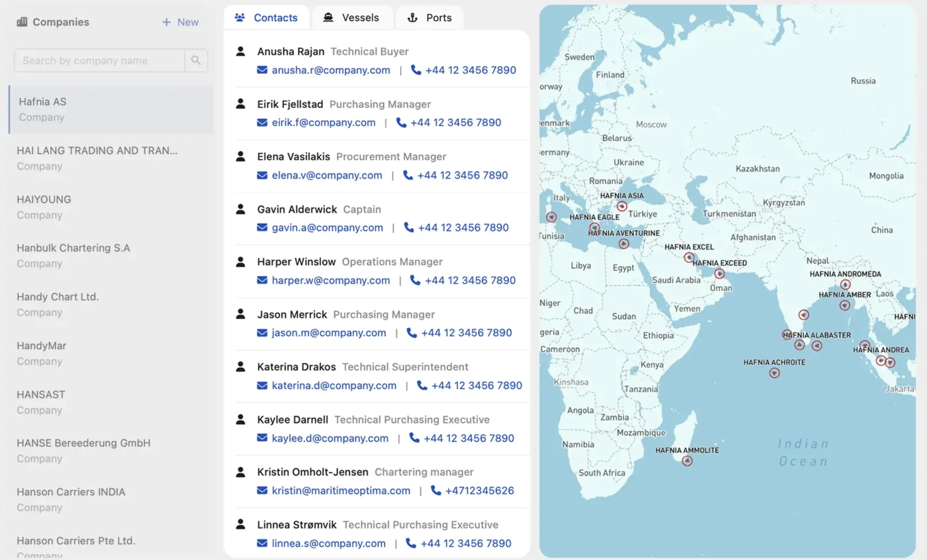Click the envelope icon for gavin.a@company.com
The width and height of the screenshot is (927, 560).
point(262,227)
